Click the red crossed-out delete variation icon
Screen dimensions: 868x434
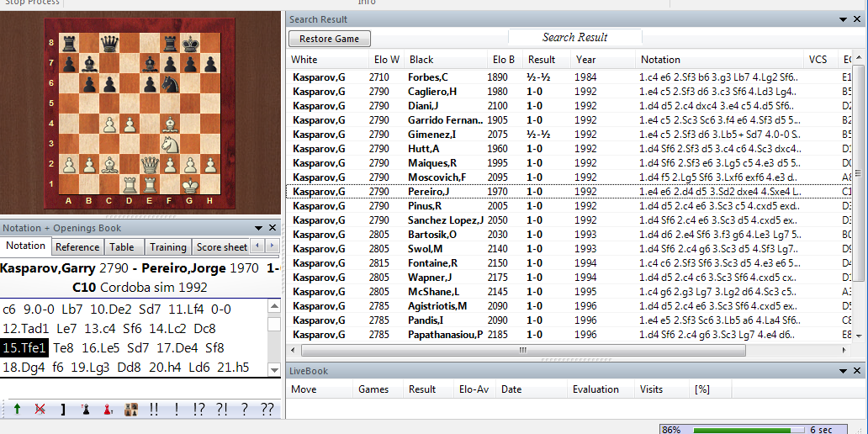[40, 410]
